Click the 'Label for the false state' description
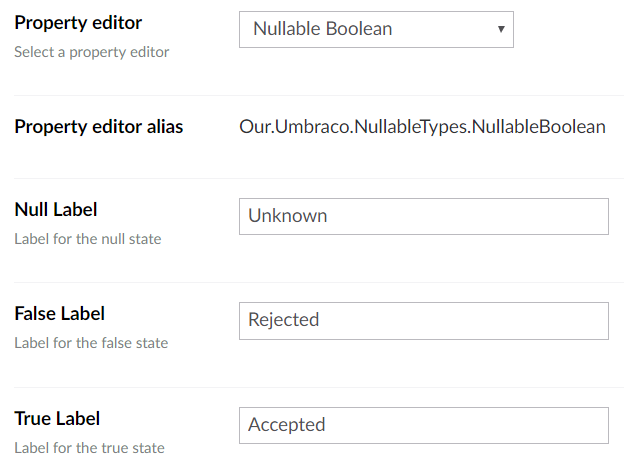Image resolution: width=624 pixels, height=469 pixels. (x=91, y=343)
